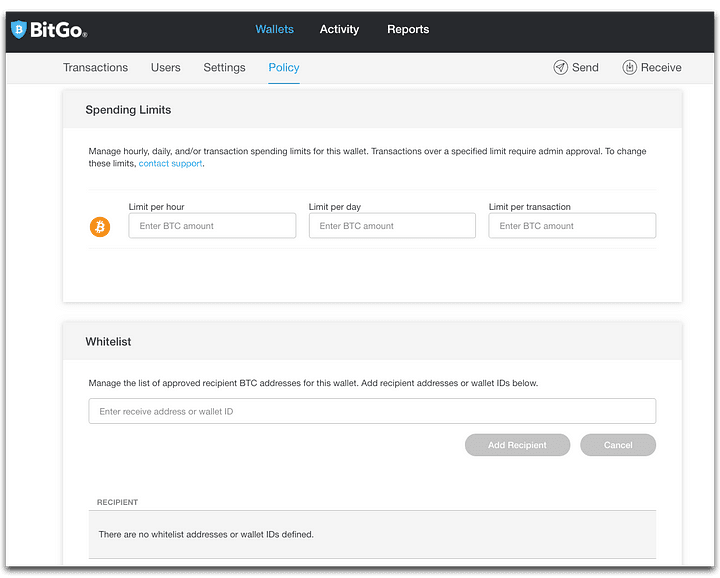This screenshot has width=720, height=578.
Task: Click the 'Limit per day' label
Action: 335,207
